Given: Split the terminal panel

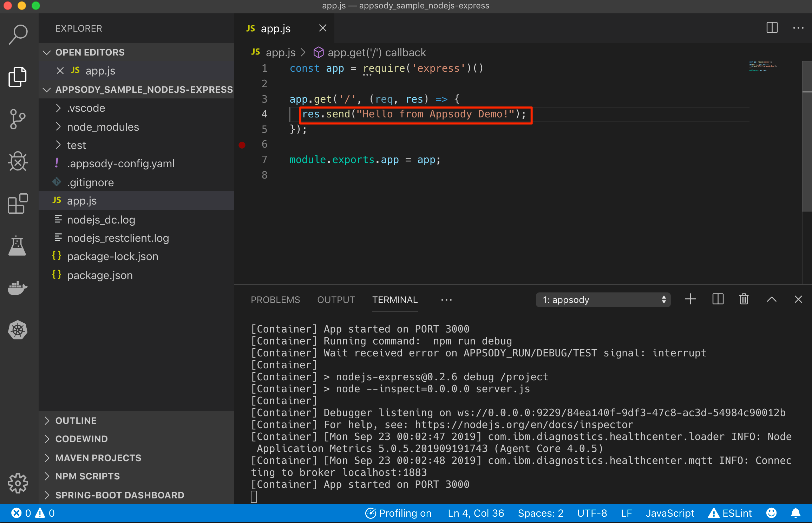Looking at the screenshot, I should [x=718, y=299].
